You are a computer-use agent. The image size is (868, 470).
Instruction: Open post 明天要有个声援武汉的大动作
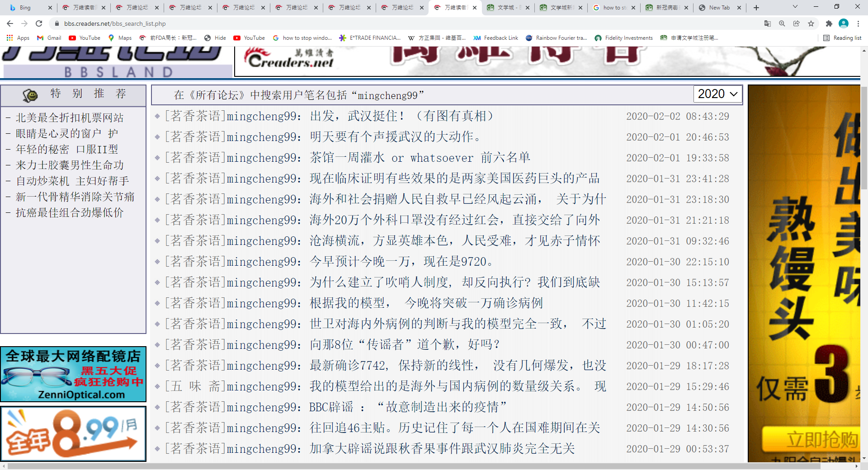pyautogui.click(x=396, y=137)
